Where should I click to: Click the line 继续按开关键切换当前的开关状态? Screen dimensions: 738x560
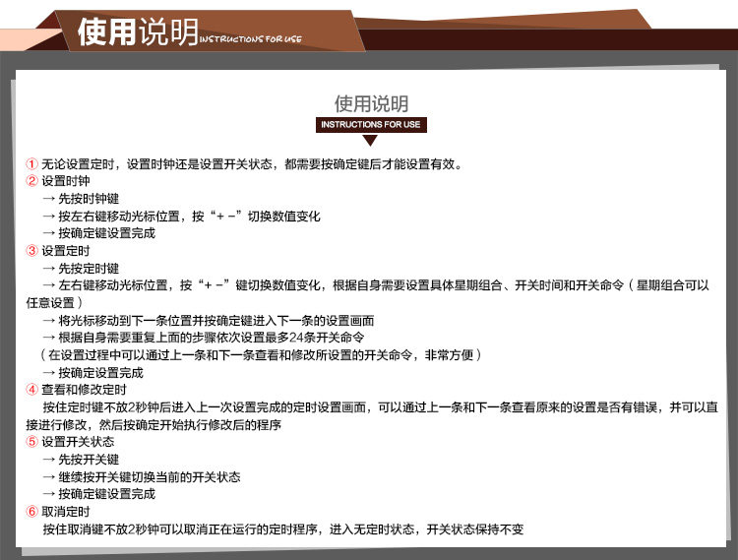point(150,476)
